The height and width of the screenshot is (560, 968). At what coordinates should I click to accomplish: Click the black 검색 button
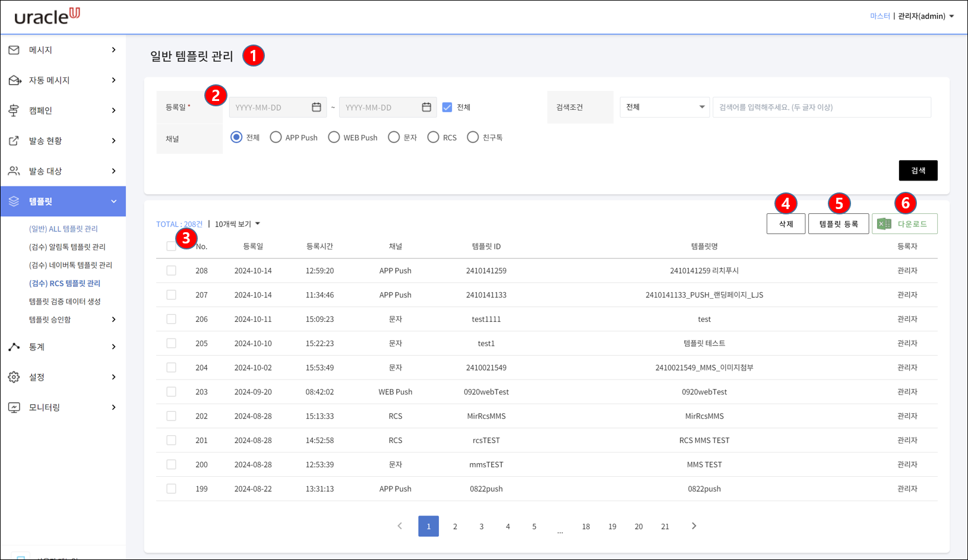coord(918,170)
